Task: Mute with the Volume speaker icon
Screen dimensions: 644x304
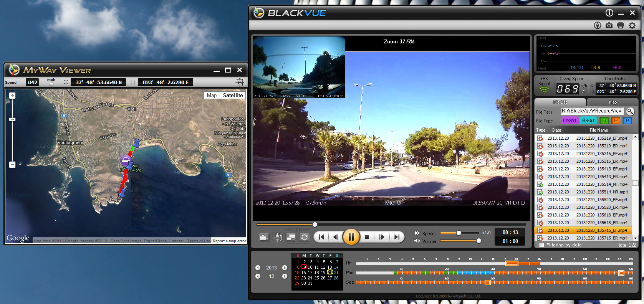Action: [417, 241]
